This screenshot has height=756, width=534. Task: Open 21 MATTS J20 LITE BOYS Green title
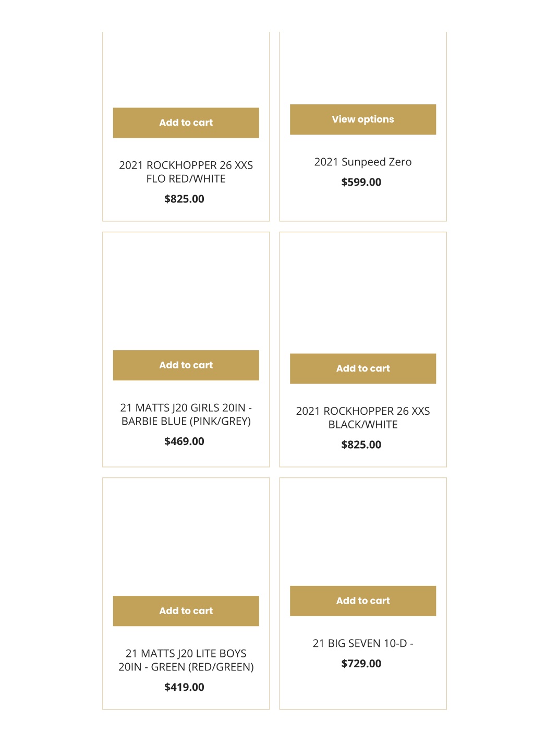click(186, 660)
